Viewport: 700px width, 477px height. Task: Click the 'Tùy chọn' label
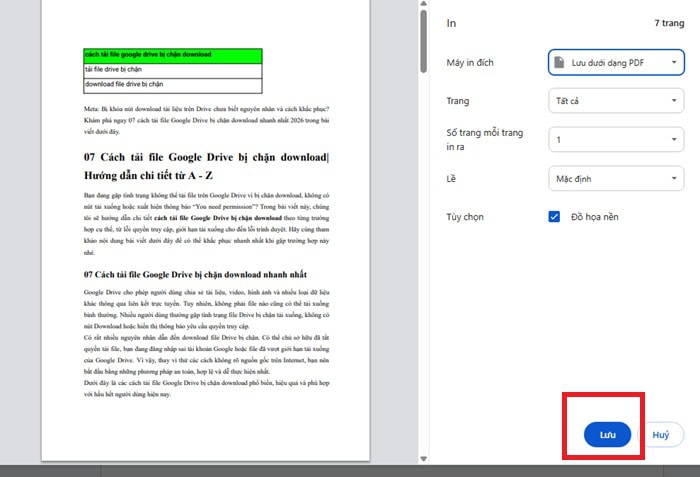(465, 217)
